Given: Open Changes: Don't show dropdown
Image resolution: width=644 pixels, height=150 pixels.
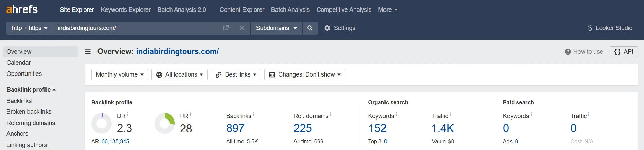Looking at the screenshot, I should 305,74.
